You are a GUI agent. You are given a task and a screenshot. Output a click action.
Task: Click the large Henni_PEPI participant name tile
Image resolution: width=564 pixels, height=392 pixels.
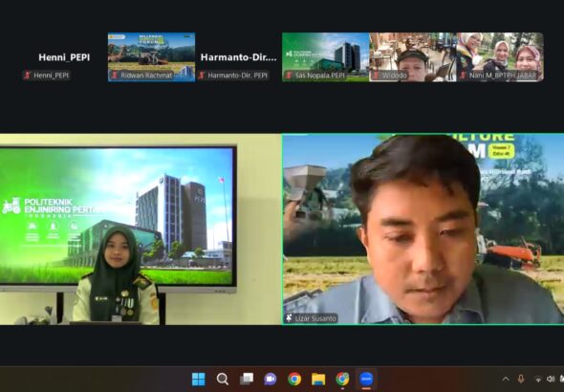click(x=64, y=57)
